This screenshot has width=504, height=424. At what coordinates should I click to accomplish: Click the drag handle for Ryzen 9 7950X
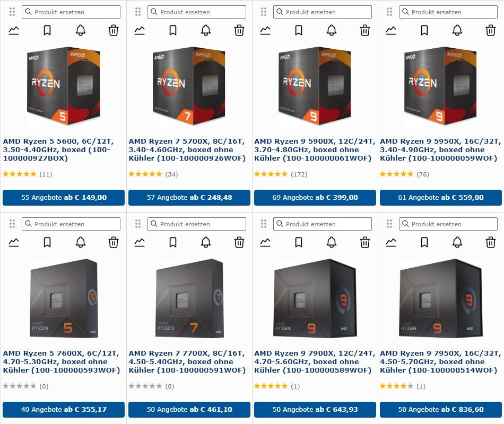[x=390, y=224]
